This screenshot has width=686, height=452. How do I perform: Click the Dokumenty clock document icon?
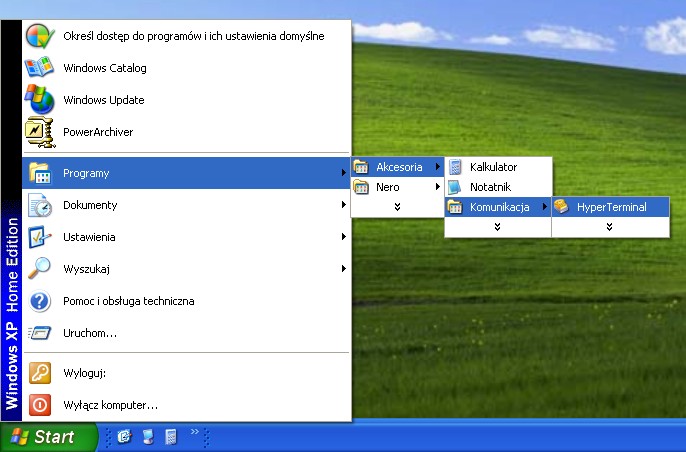point(40,205)
